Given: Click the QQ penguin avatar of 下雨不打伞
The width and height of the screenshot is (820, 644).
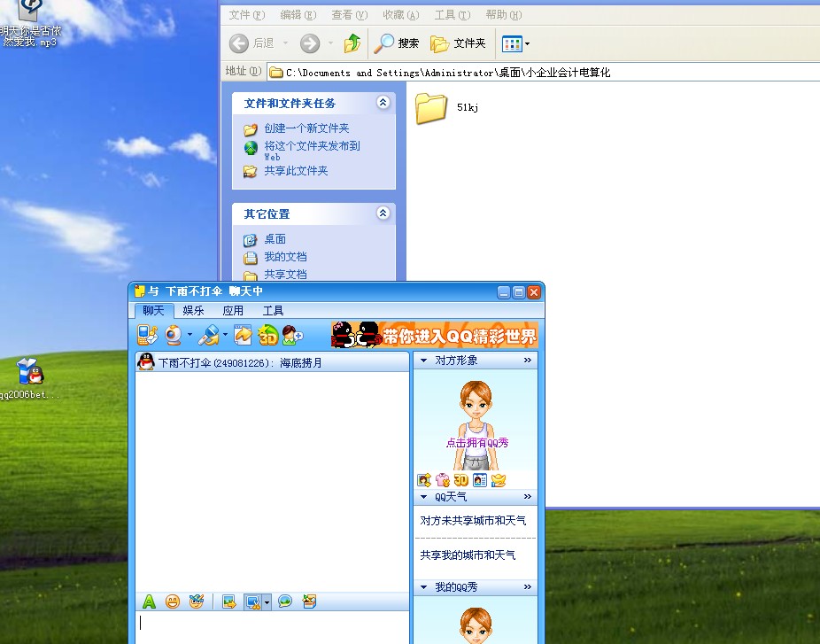Looking at the screenshot, I should pyautogui.click(x=146, y=361).
